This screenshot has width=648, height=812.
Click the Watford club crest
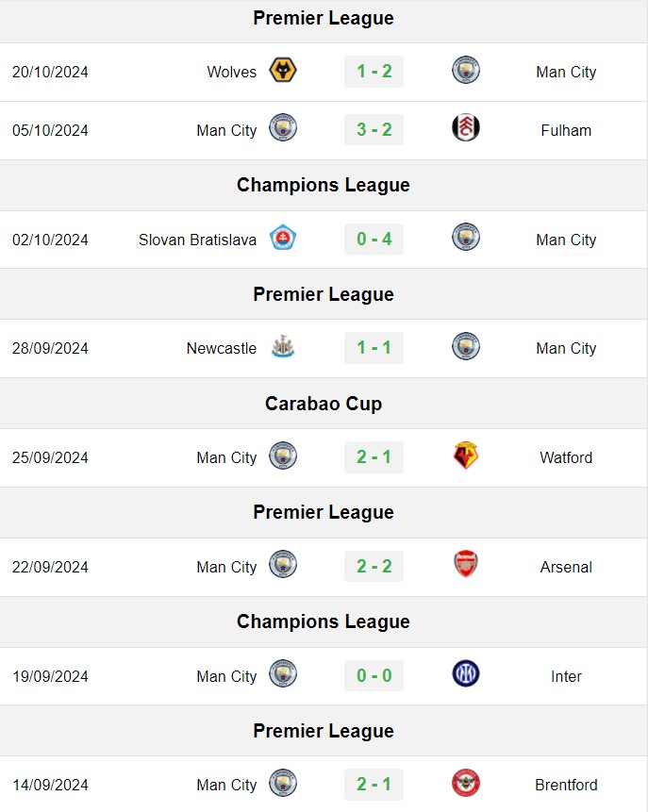tap(466, 456)
